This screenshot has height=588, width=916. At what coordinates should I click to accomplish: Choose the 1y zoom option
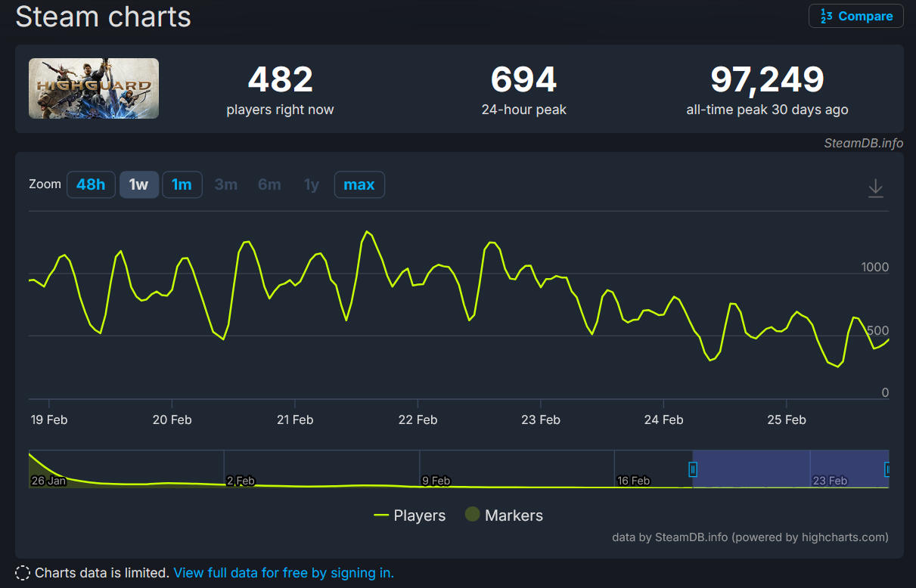point(312,184)
